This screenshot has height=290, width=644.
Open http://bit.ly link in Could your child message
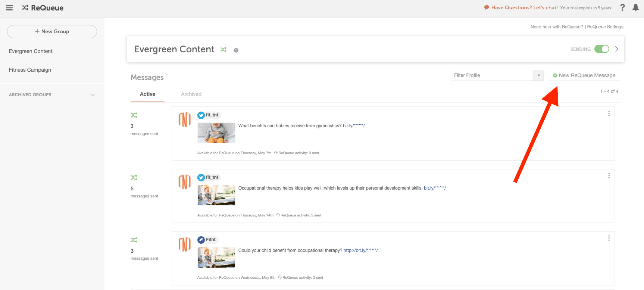pos(360,250)
